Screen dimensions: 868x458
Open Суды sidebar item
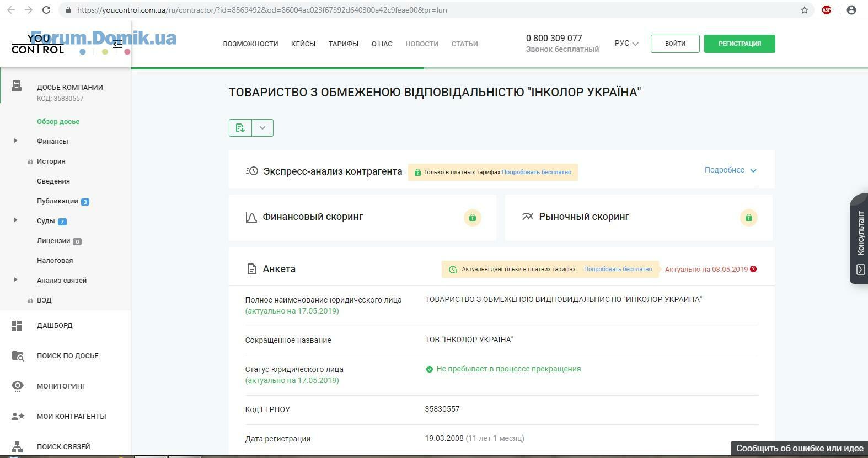click(46, 220)
